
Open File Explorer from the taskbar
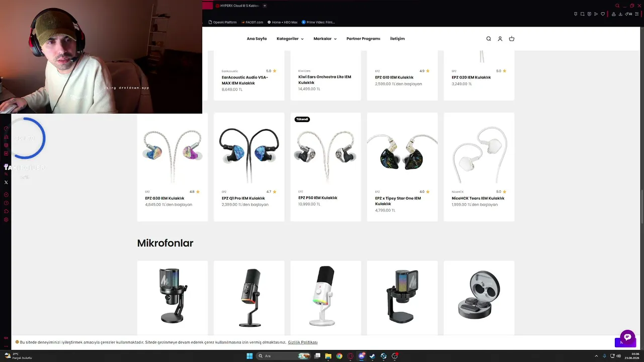click(328, 356)
